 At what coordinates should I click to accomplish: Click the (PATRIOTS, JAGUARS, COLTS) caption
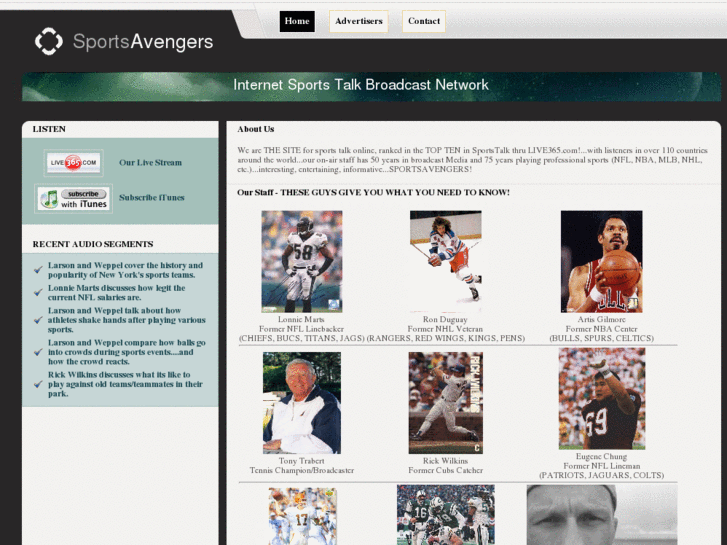coord(601,475)
